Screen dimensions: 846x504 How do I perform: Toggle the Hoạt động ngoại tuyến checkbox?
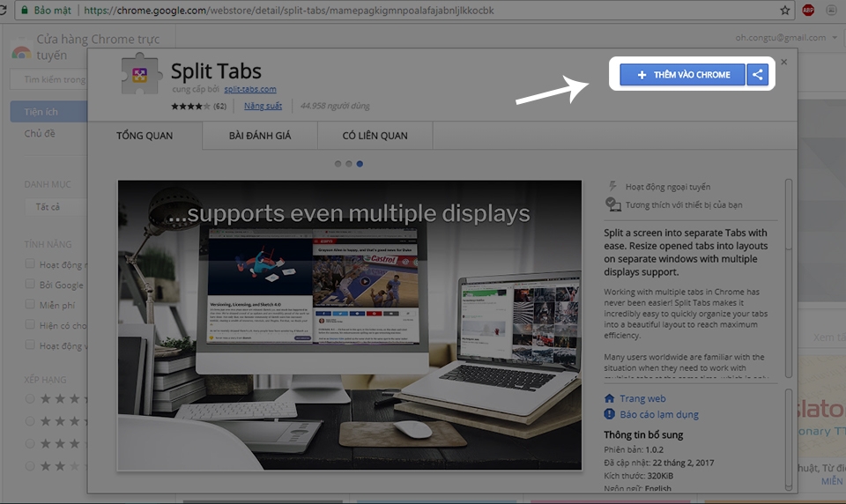point(30,263)
